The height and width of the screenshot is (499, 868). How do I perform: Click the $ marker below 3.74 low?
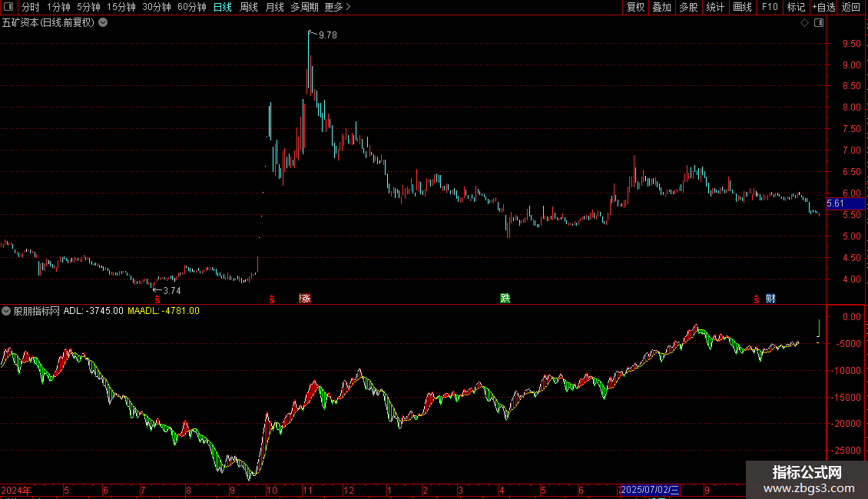click(157, 299)
